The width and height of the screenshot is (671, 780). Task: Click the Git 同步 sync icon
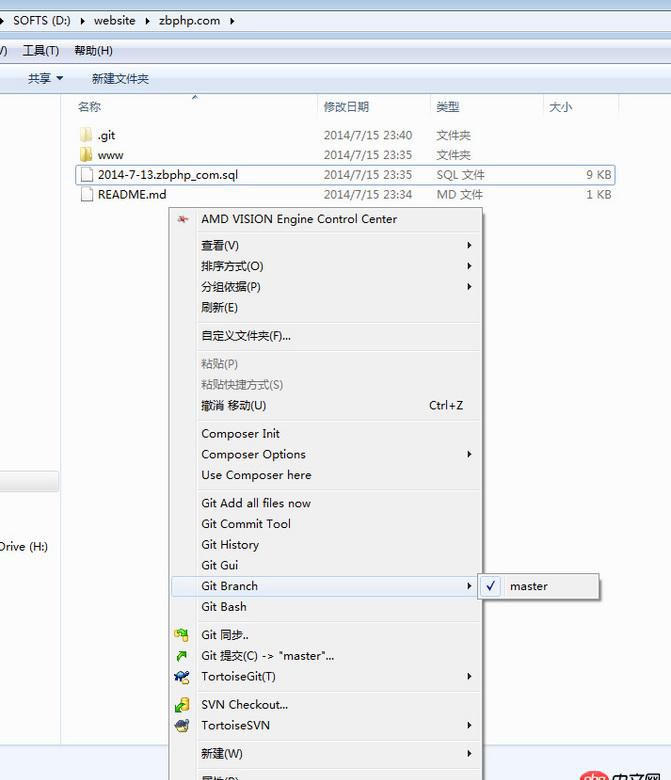(182, 635)
